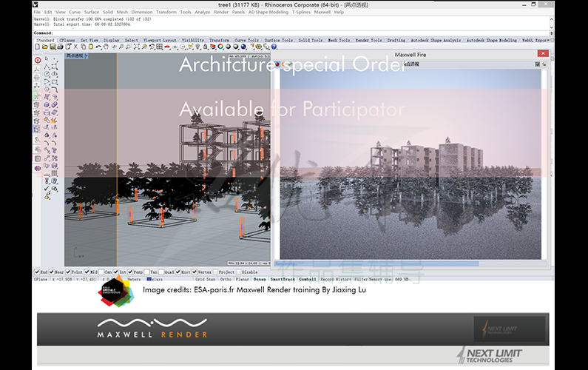Viewport: 588px width, 370px height.
Task: Toggle Gumball in status bar
Action: pyautogui.click(x=308, y=279)
